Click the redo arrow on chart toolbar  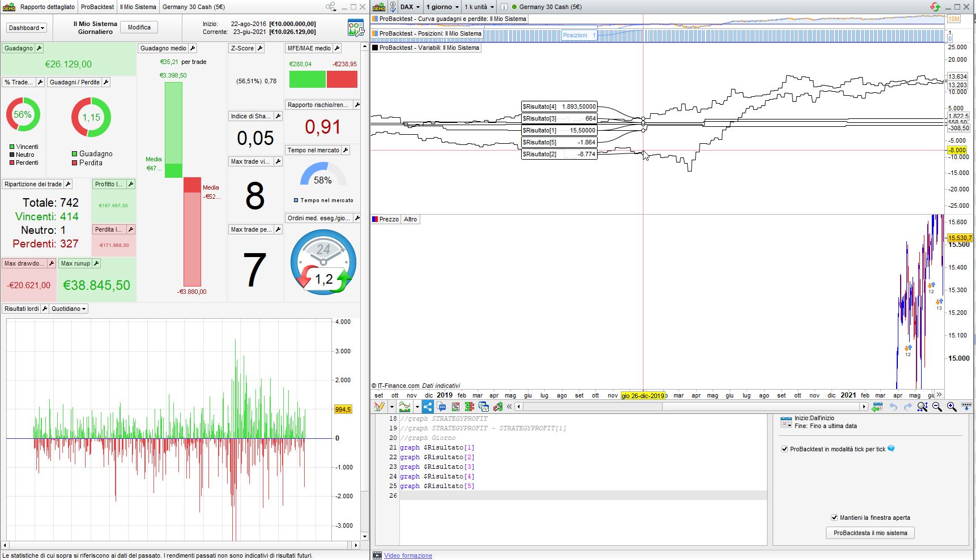(907, 407)
